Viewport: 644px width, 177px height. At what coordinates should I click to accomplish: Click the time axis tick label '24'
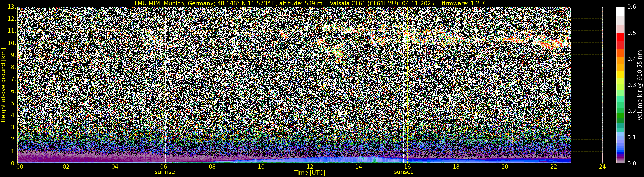click(x=602, y=167)
